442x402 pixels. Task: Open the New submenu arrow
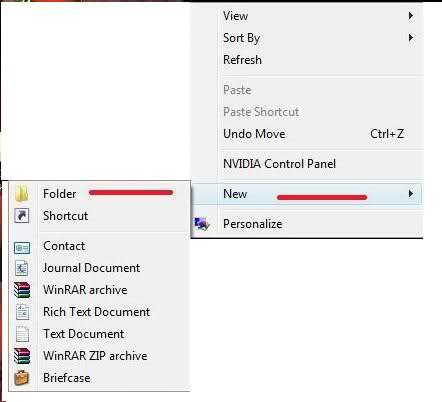[411, 194]
